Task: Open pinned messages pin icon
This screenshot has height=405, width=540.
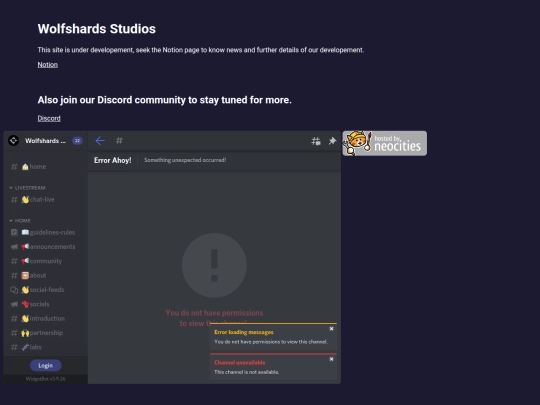Action: point(332,141)
